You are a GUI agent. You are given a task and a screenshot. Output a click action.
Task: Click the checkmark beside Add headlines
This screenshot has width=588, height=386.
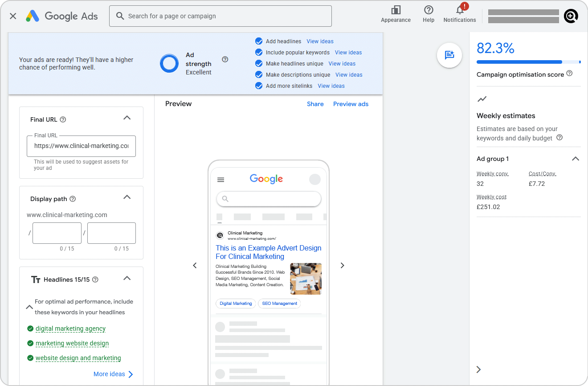click(x=259, y=41)
